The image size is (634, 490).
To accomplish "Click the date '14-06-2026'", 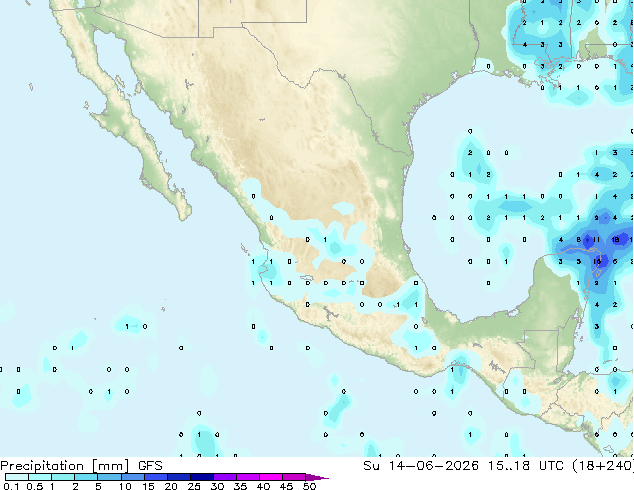I will click(433, 466).
